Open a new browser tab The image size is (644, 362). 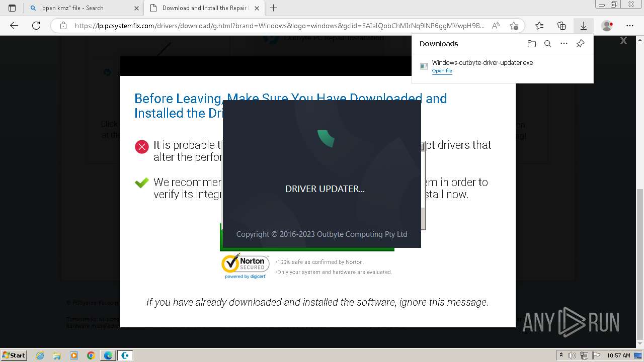[273, 8]
